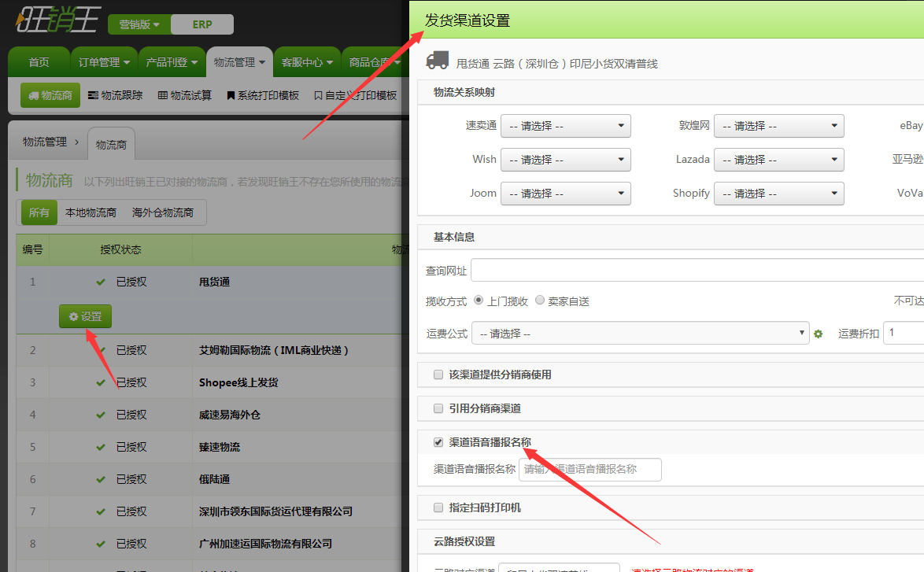Click the delivery truck icon in dialog
The width and height of the screenshot is (924, 572).
(438, 60)
